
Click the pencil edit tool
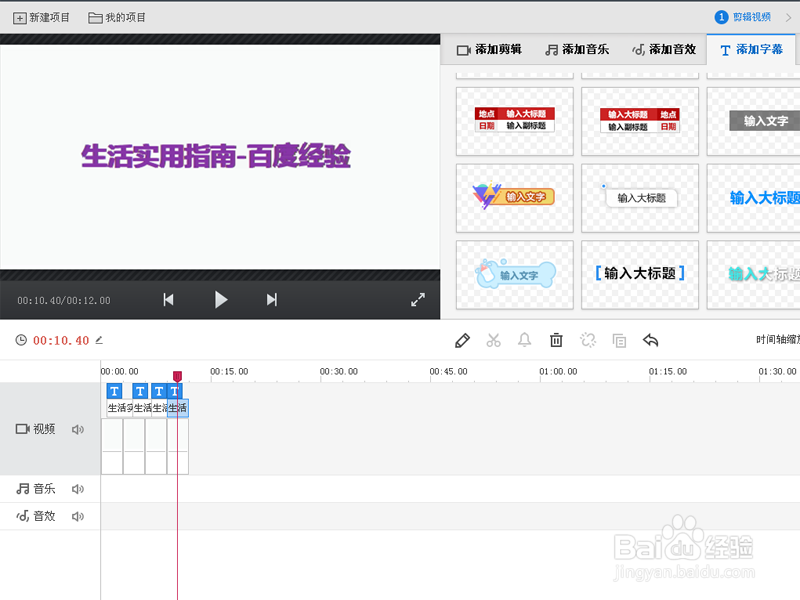tap(462, 340)
